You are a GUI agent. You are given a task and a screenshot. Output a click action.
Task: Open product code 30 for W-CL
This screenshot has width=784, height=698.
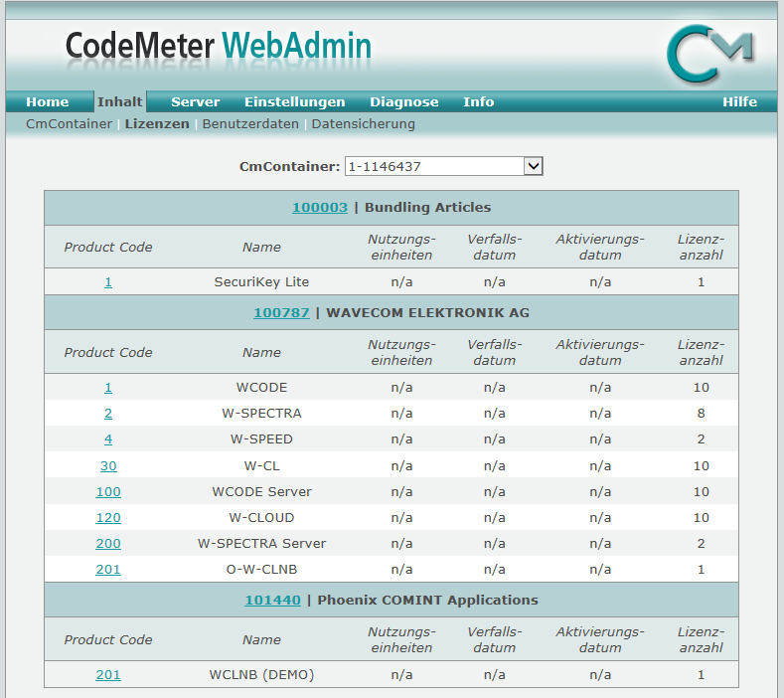click(108, 466)
